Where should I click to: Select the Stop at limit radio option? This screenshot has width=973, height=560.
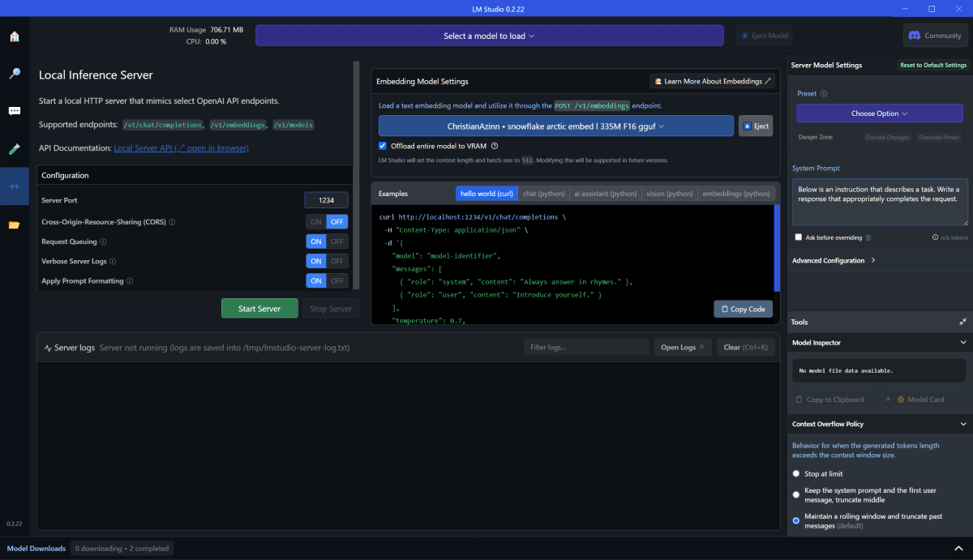pyautogui.click(x=796, y=473)
